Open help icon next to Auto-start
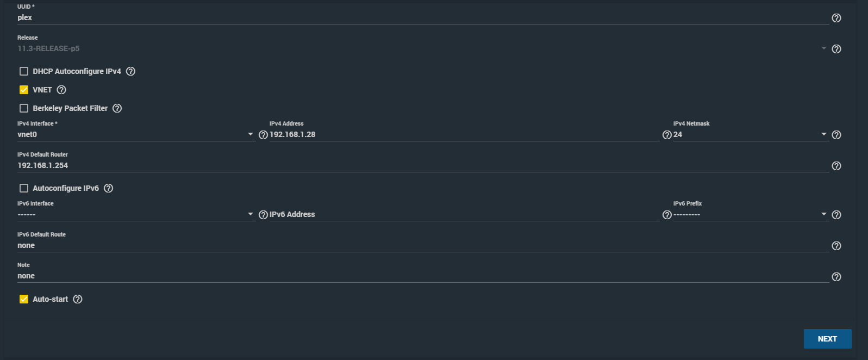The image size is (868, 360). click(78, 299)
